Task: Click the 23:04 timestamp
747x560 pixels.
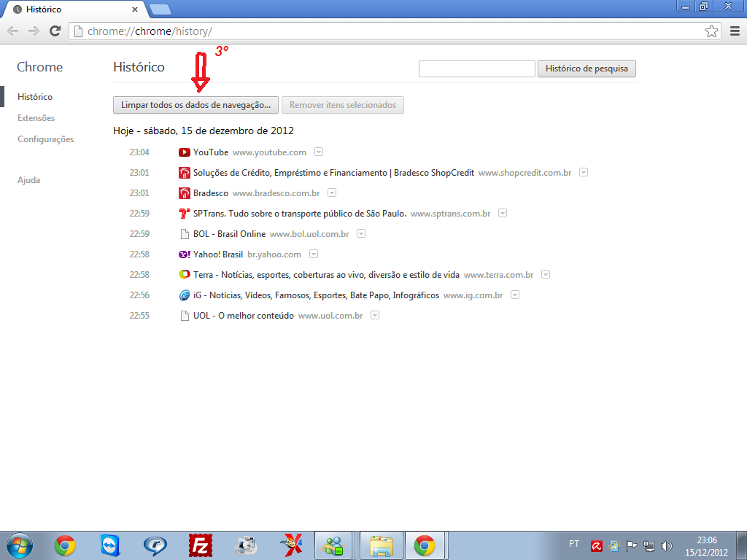Action: tap(139, 152)
